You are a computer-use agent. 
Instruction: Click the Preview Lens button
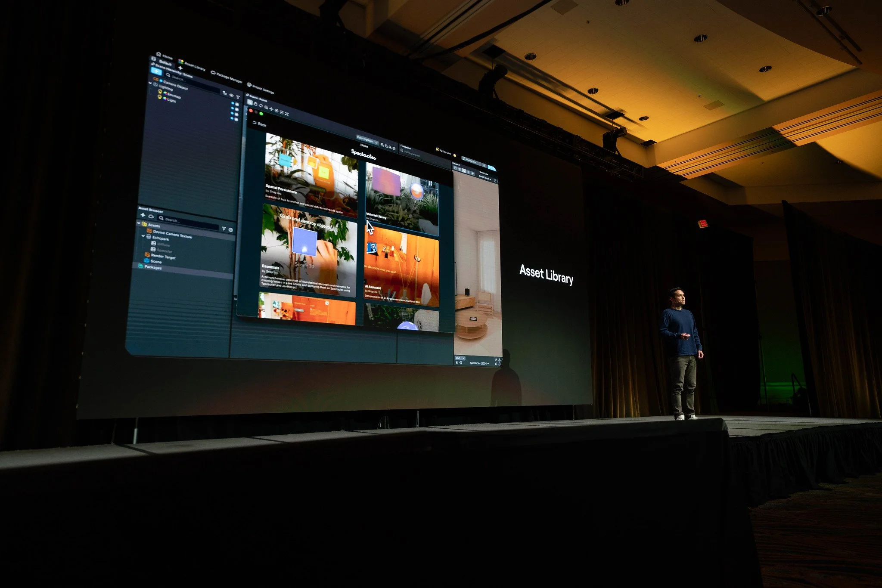470,161
